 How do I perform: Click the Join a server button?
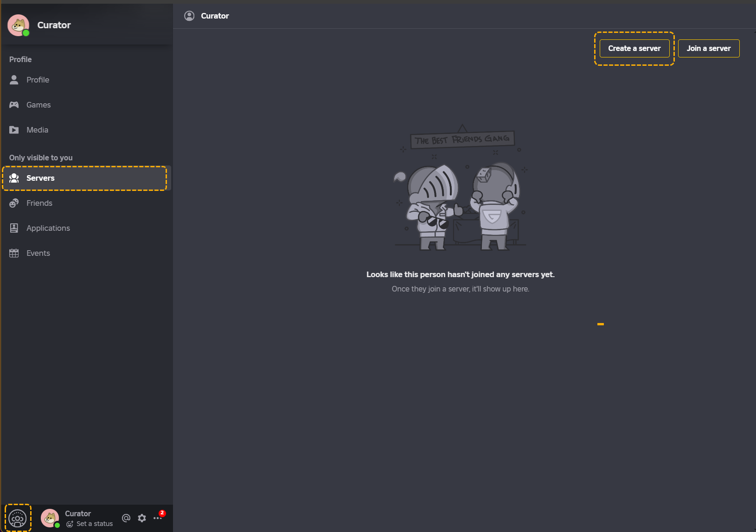click(709, 48)
